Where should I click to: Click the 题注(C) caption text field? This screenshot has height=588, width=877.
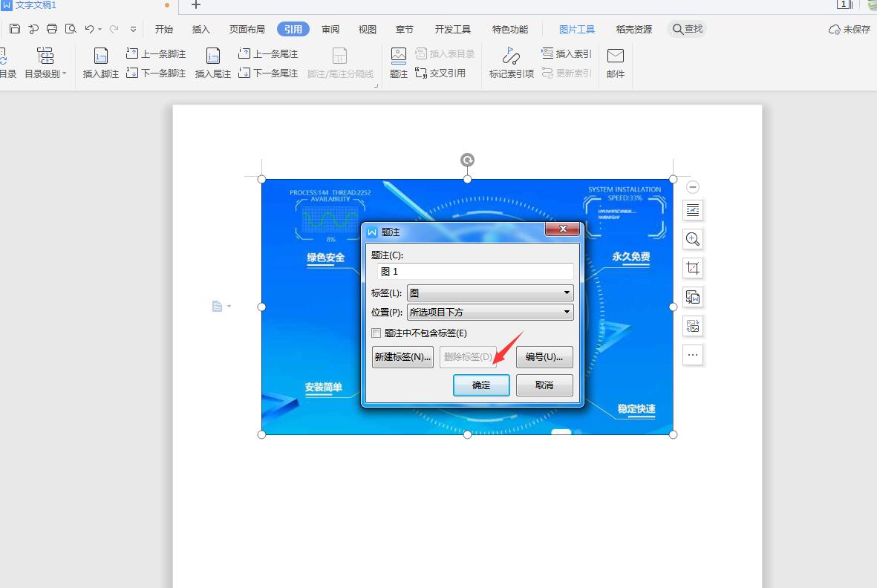click(x=475, y=271)
